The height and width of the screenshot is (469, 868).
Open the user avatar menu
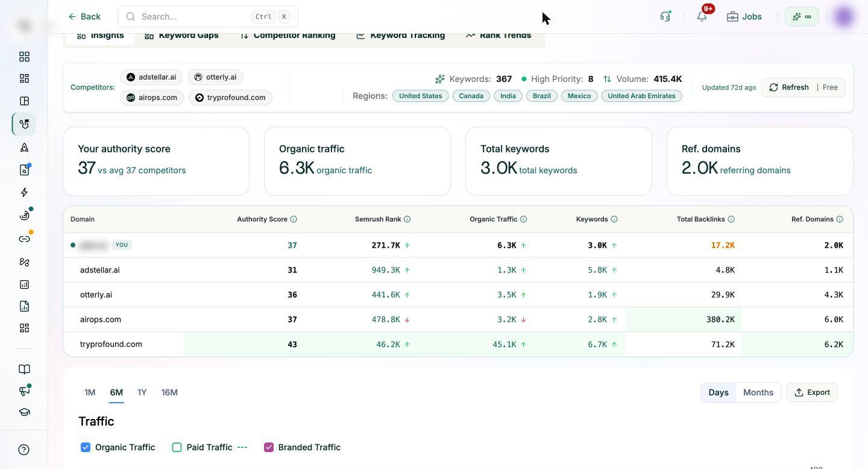[x=844, y=16]
